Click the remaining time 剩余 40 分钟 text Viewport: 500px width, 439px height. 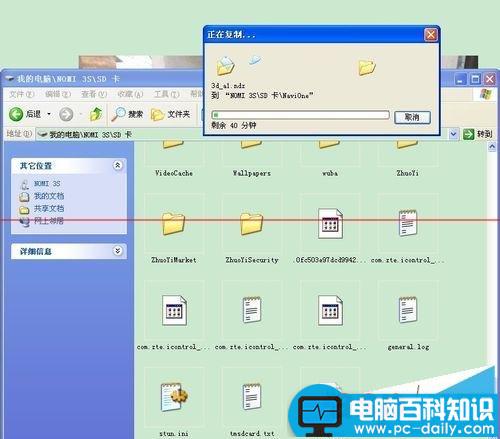click(x=234, y=126)
